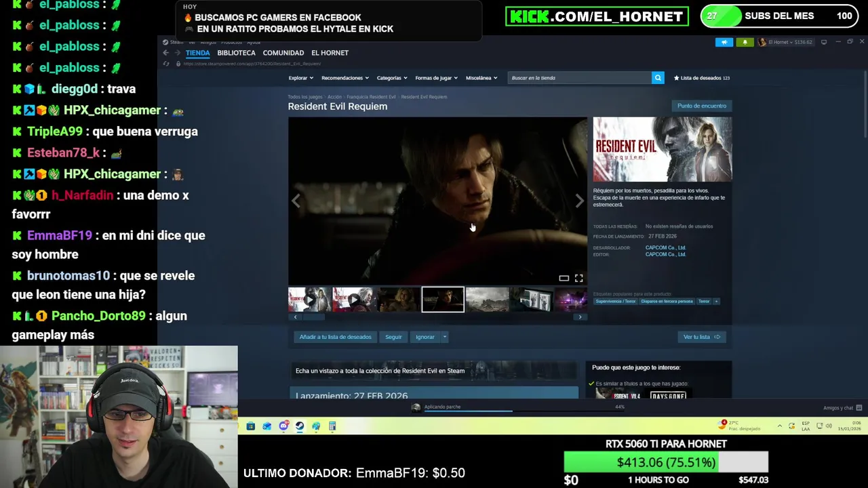Open the BIBLIOTECA tab
The image size is (868, 488).
(x=236, y=53)
